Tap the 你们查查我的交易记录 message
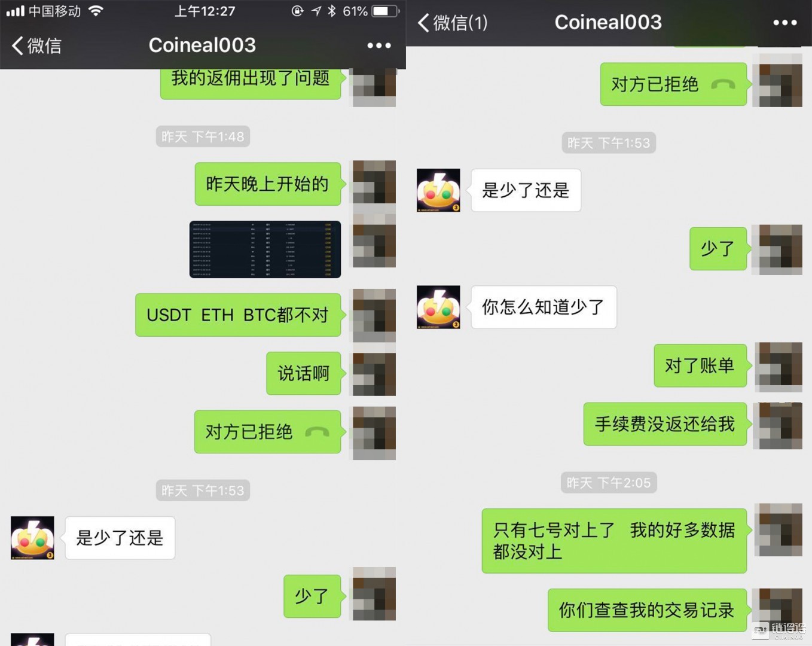 (647, 610)
